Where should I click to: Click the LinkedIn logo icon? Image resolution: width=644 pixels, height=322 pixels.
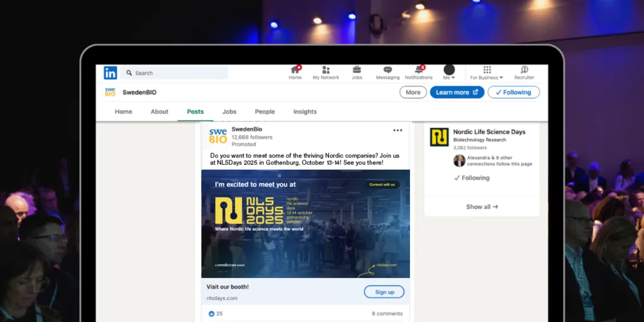tap(110, 73)
